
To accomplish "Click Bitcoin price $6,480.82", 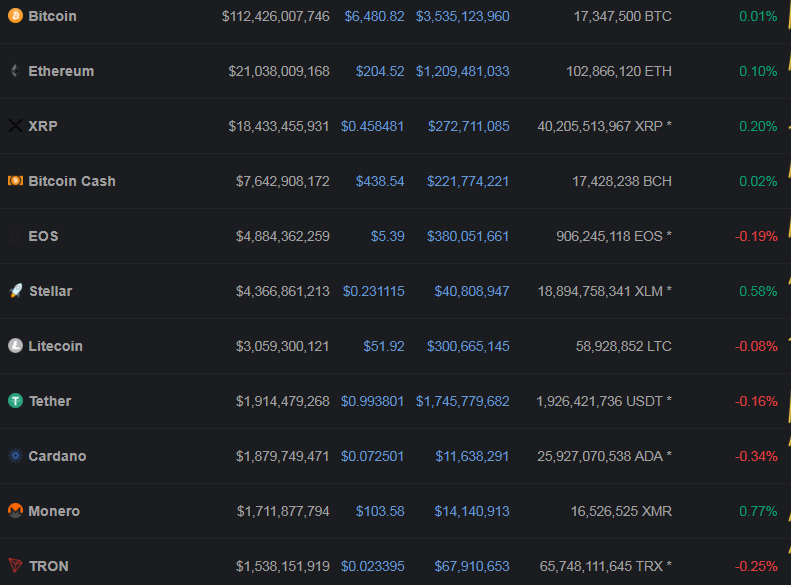I will click(374, 16).
